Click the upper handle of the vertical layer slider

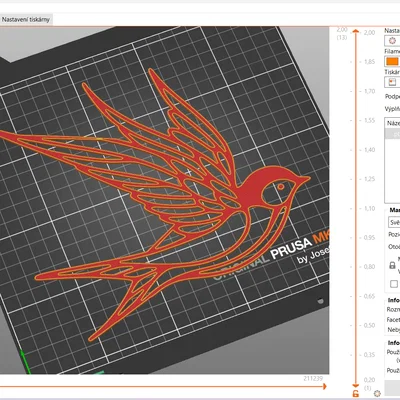[x=356, y=32]
